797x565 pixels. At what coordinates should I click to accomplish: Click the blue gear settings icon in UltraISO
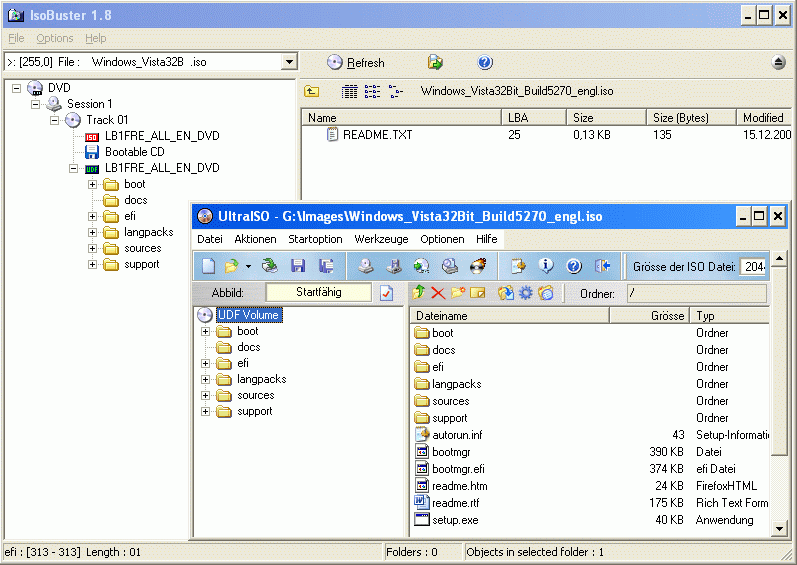coord(526,293)
